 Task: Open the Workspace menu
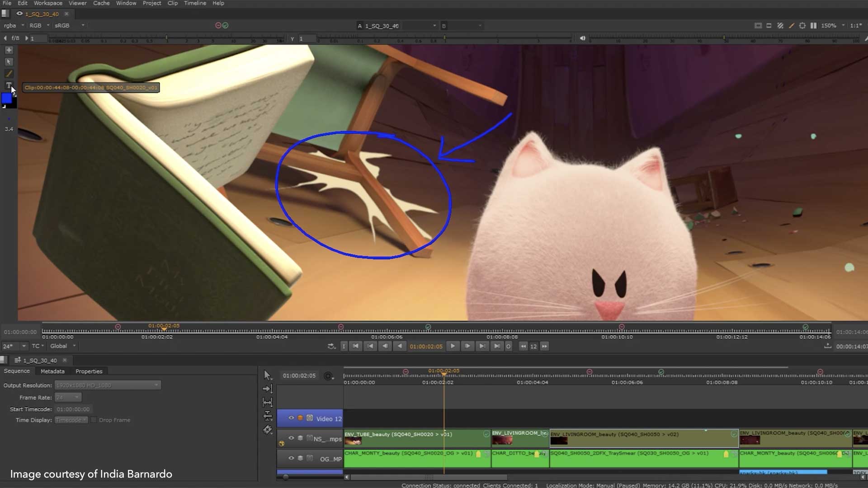click(x=48, y=3)
